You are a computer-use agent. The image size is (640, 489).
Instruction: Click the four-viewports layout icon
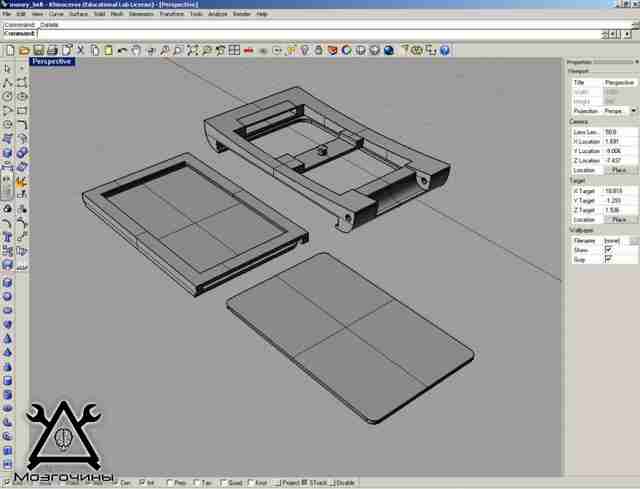pyautogui.click(x=234, y=50)
